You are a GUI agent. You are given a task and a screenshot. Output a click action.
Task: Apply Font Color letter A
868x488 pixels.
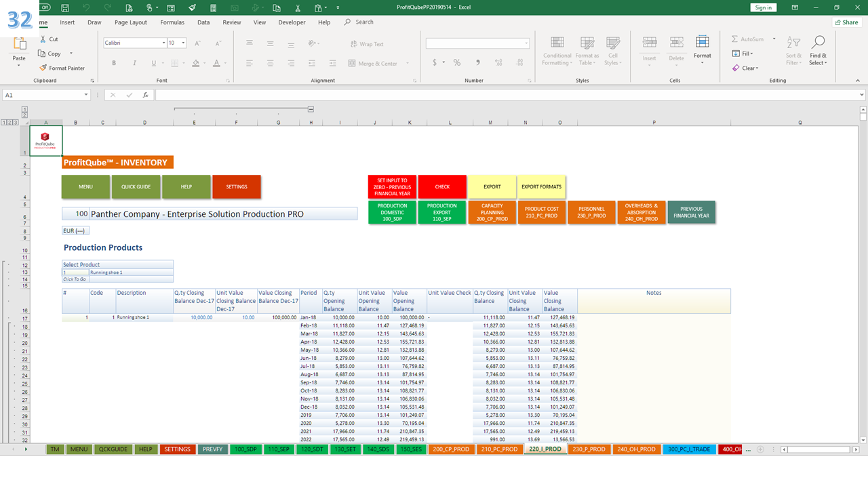click(x=216, y=63)
